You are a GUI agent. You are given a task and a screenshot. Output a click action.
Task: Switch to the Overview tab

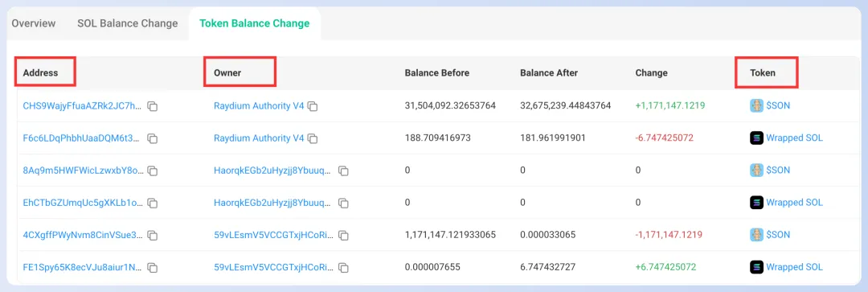coord(34,23)
